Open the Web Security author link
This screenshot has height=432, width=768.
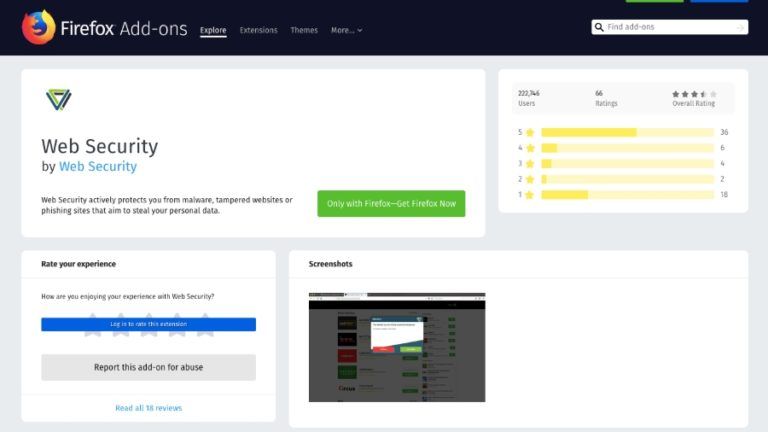98,167
